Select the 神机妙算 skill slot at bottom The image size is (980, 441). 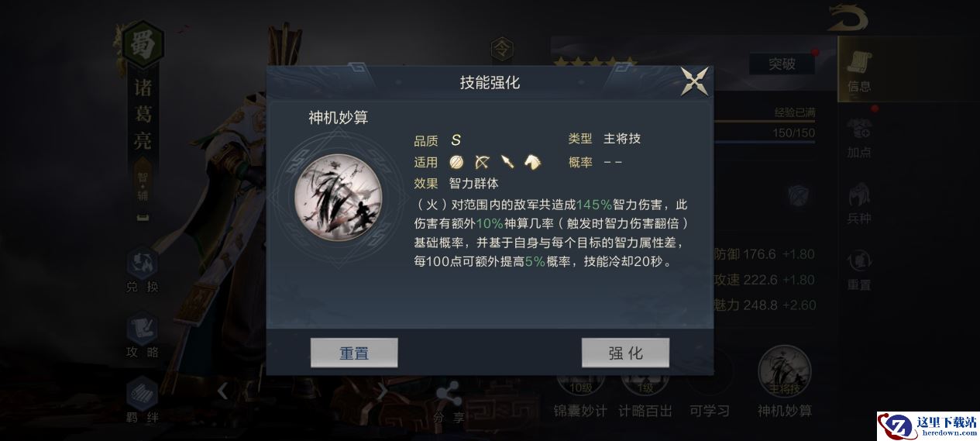(x=785, y=382)
